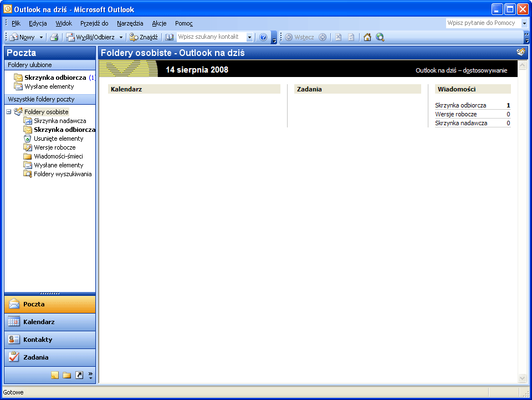This screenshot has width=532, height=400.
Task: Click the Kontakty navigation button
Action: (x=50, y=340)
